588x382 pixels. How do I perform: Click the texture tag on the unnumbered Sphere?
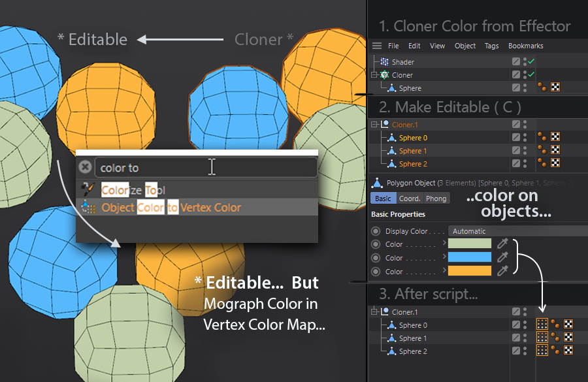click(555, 88)
